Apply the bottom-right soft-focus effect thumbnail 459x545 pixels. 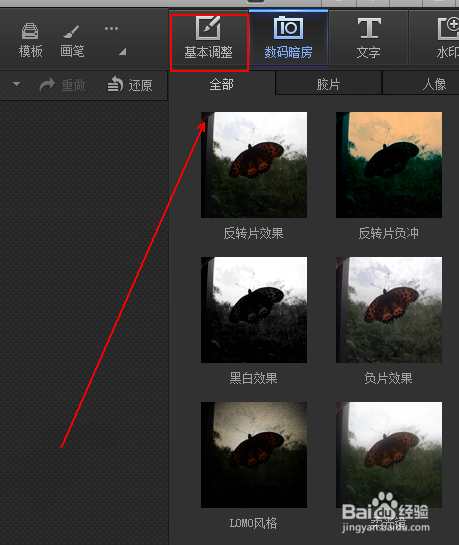389,455
